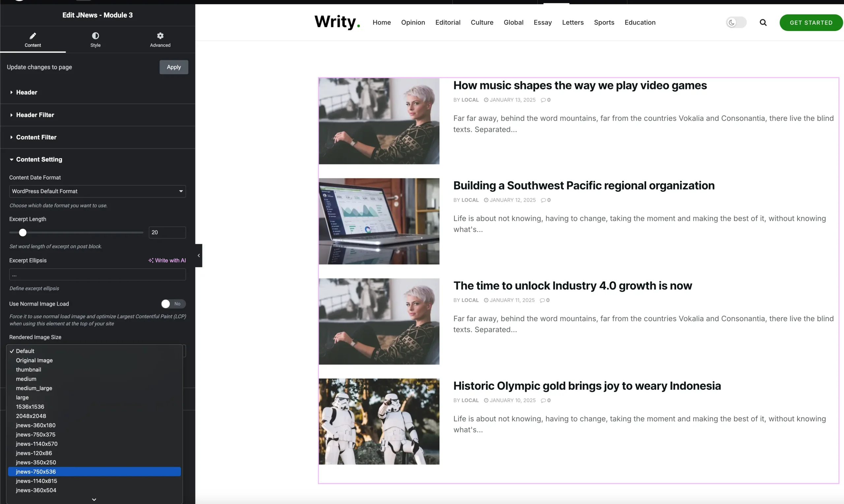Image resolution: width=844 pixels, height=504 pixels.
Task: Click the Write with AI sparkle link
Action: click(167, 260)
